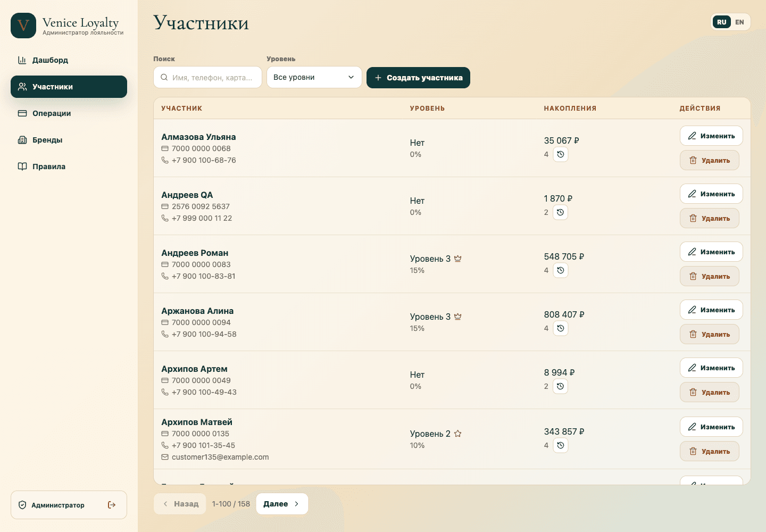766x532 pixels.
Task: Click the НАКОПЛЕНИЯ column header
Action: tap(570, 108)
